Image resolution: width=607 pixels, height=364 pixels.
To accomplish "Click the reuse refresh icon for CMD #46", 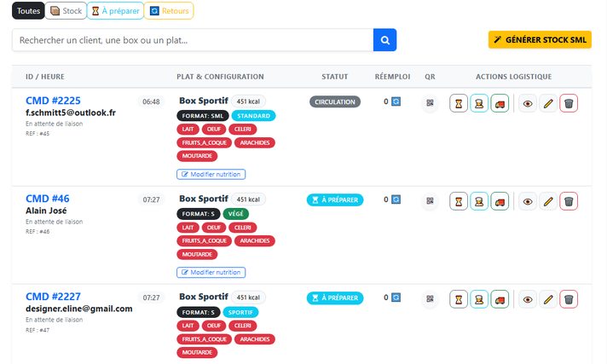I will click(396, 200).
